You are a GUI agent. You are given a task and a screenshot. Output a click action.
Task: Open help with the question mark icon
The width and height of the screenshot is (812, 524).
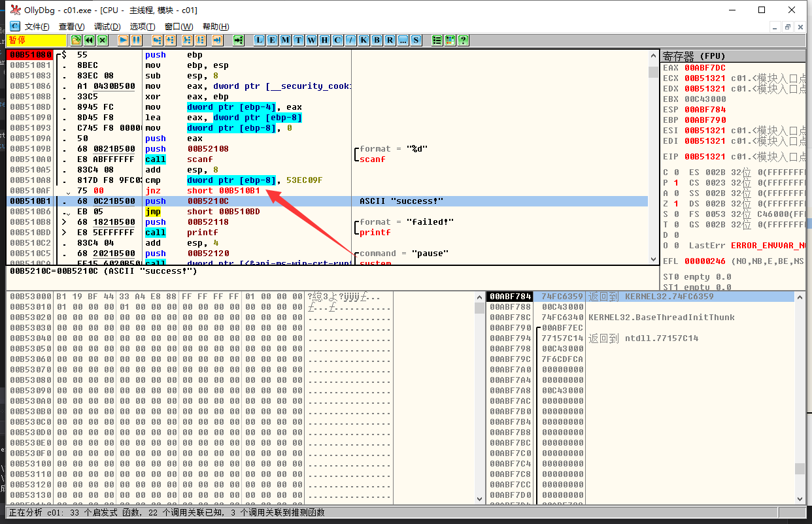[x=463, y=40]
